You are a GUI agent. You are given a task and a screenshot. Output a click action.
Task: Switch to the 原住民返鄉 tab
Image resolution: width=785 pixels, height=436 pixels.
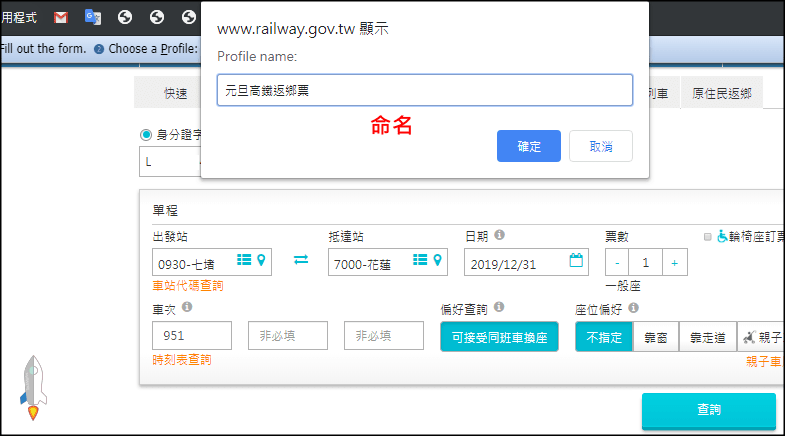723,93
